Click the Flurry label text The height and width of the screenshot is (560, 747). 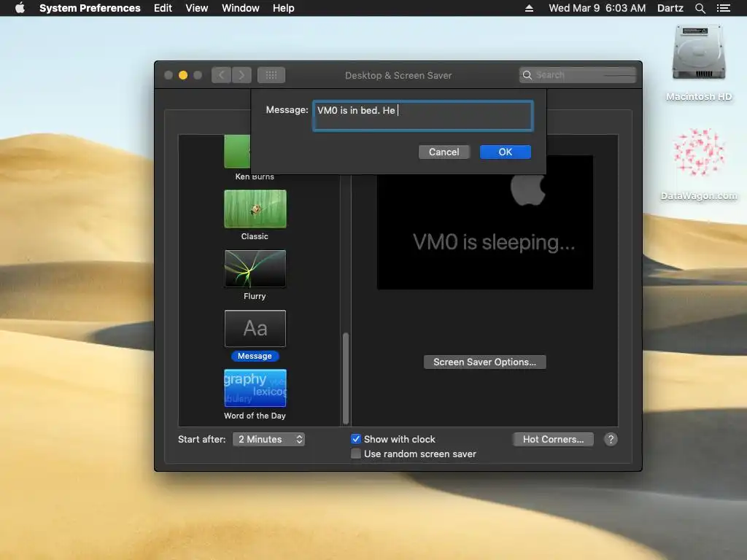click(255, 296)
